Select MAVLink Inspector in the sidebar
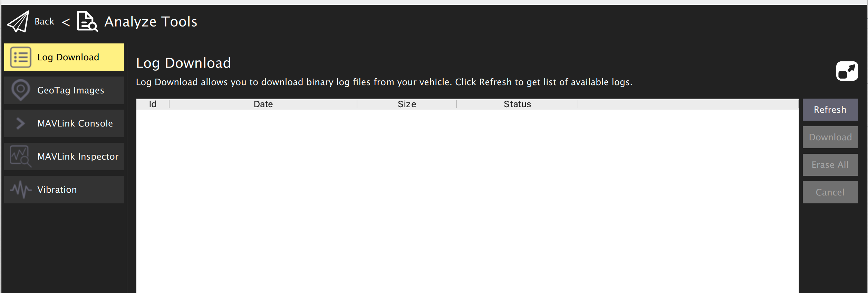This screenshot has height=293, width=868. click(x=64, y=156)
